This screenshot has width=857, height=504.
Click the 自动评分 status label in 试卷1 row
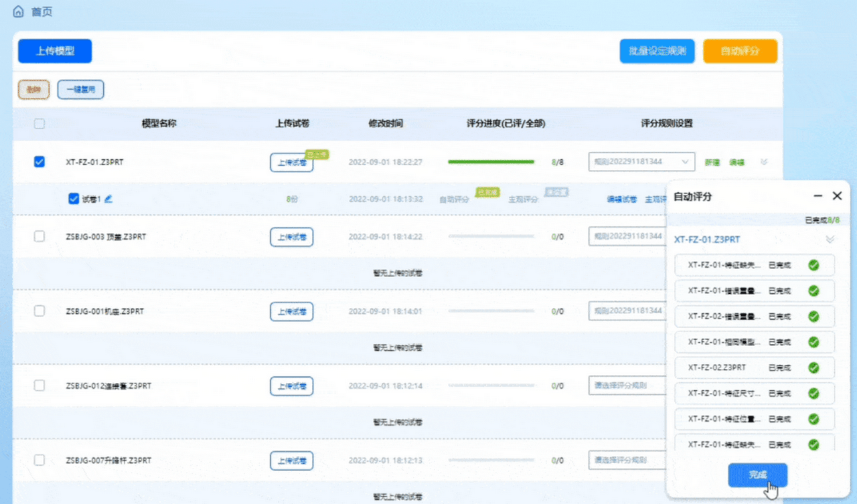click(454, 199)
